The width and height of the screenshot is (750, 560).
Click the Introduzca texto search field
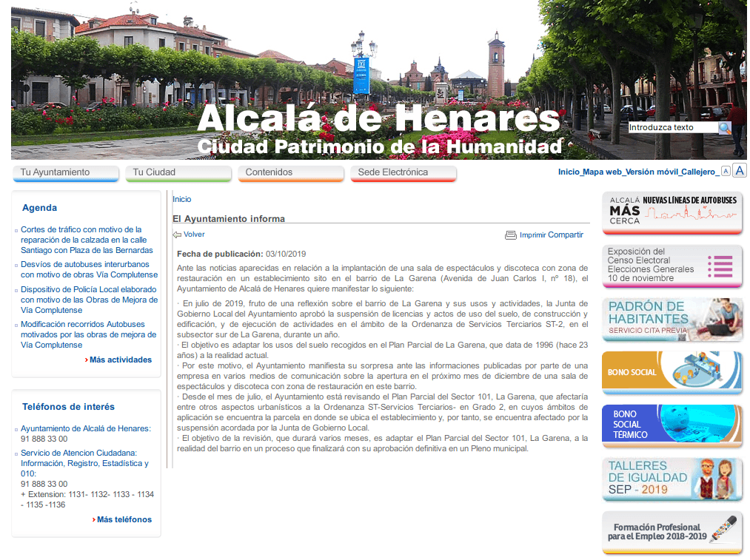point(672,127)
